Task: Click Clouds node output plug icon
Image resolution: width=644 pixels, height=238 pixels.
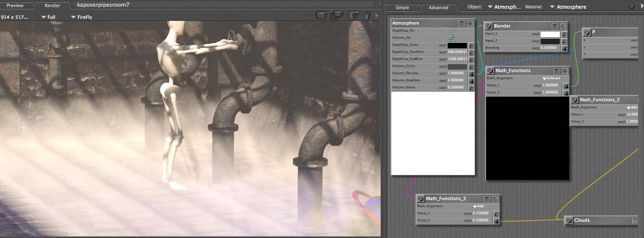Action: 569,220
